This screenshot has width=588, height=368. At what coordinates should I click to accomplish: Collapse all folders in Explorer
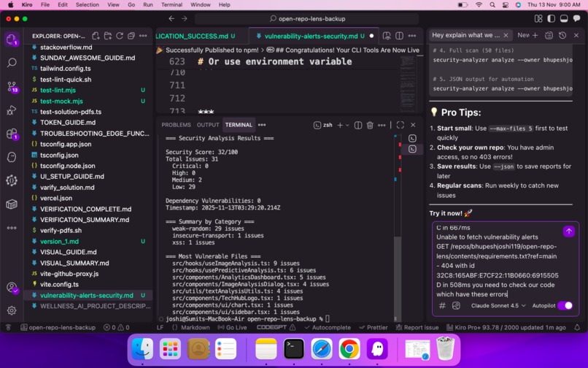(131, 36)
